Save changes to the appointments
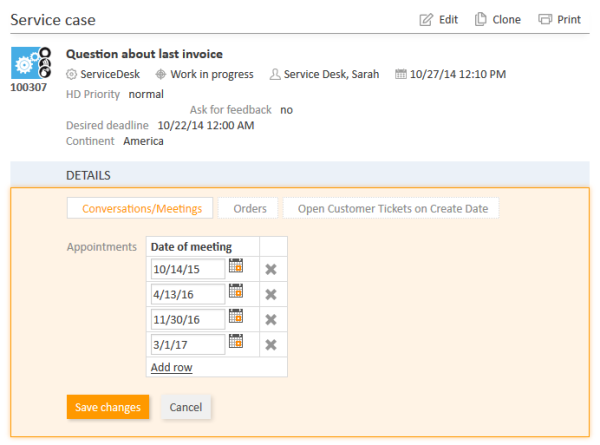Image resolution: width=600 pixels, height=445 pixels. (x=108, y=407)
